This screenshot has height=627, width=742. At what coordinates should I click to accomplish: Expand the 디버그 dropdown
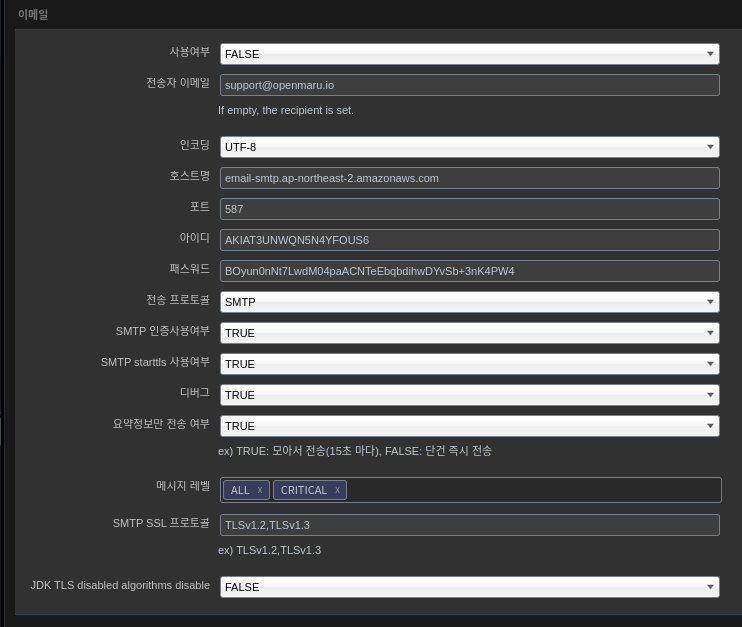[469, 395]
